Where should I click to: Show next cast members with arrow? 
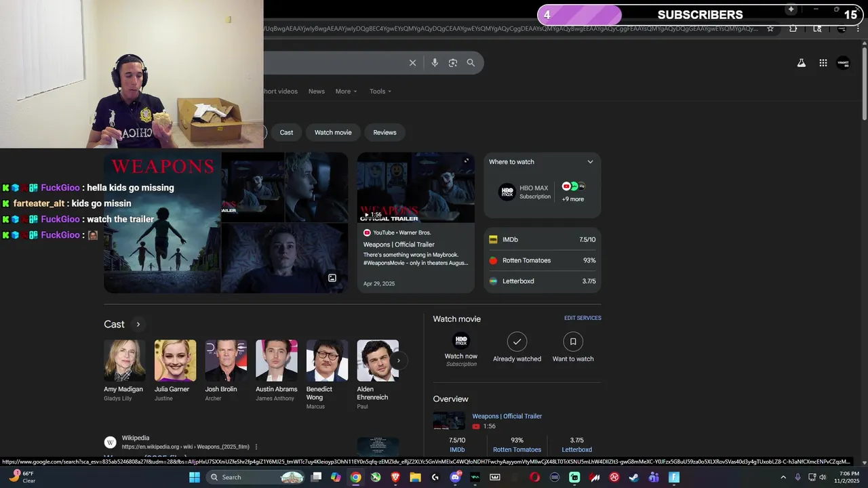click(x=398, y=361)
